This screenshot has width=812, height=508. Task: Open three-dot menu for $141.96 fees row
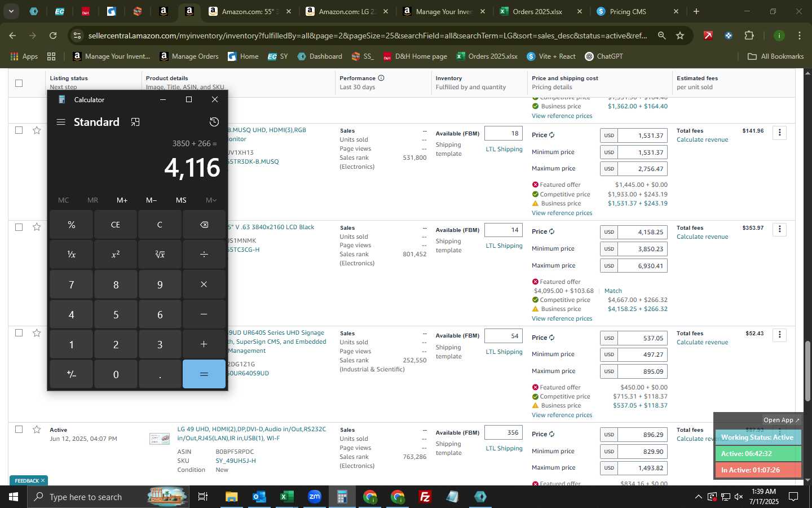click(780, 133)
